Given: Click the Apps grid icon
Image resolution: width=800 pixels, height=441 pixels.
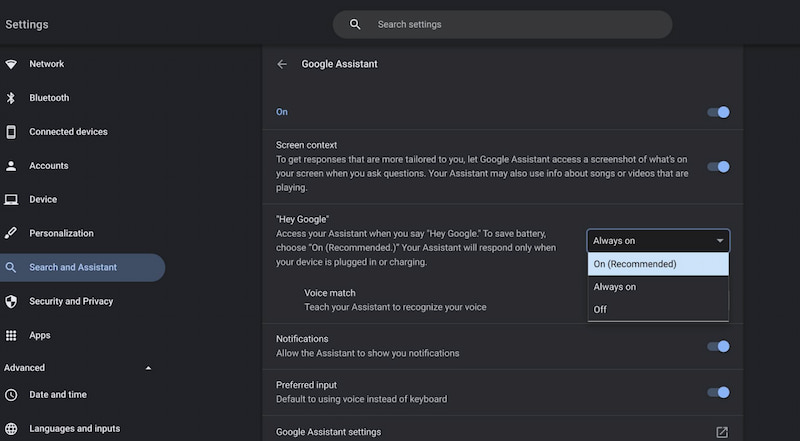Looking at the screenshot, I should [x=11, y=335].
